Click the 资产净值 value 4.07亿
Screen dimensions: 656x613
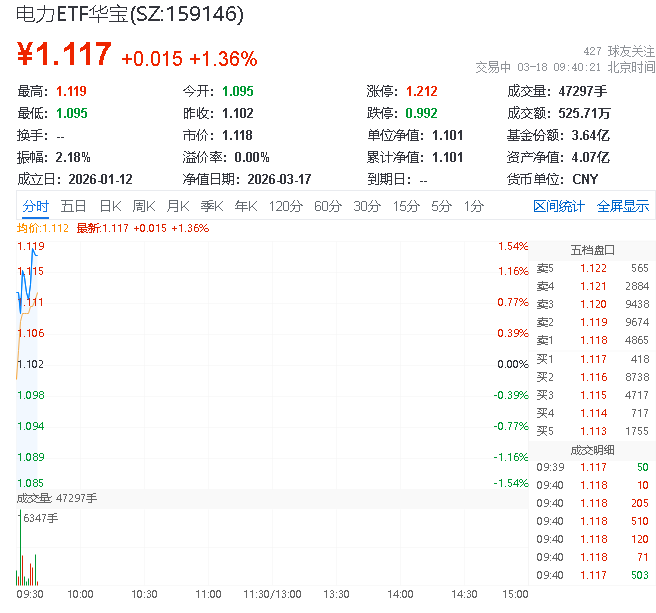coord(591,158)
